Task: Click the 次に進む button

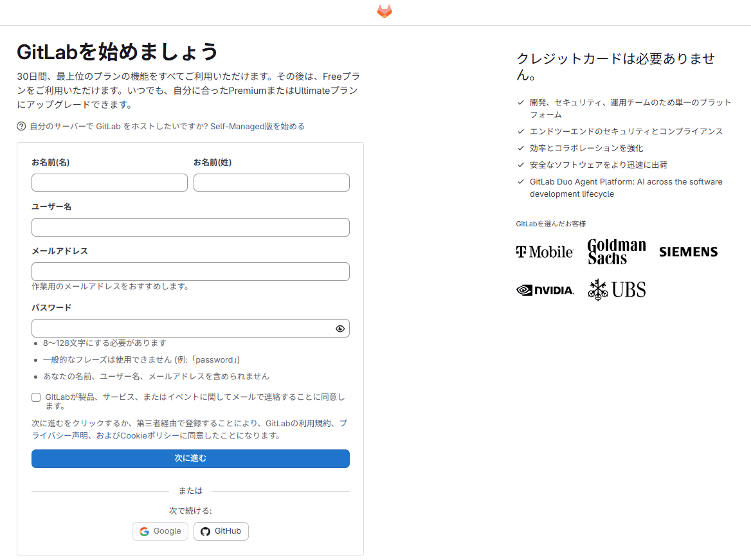Action: coord(190,458)
